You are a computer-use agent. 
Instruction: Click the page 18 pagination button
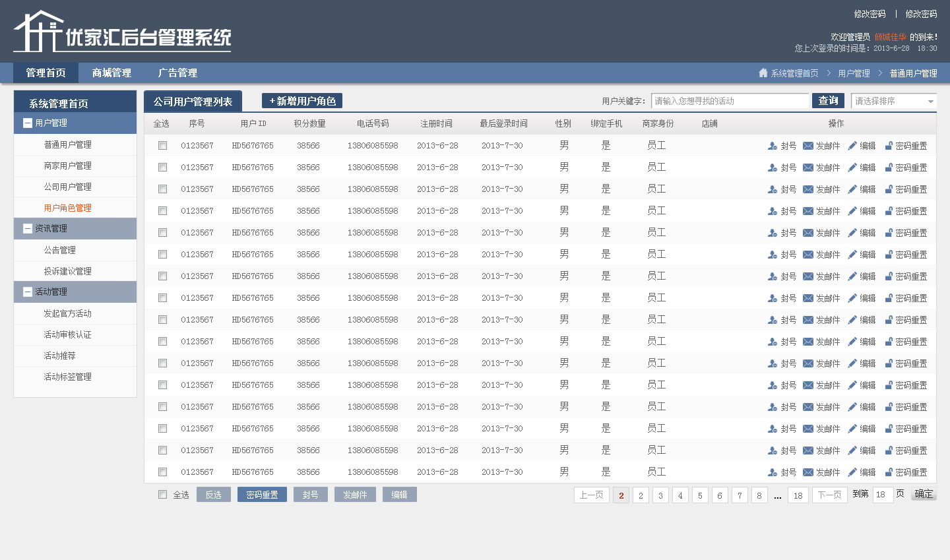point(798,495)
